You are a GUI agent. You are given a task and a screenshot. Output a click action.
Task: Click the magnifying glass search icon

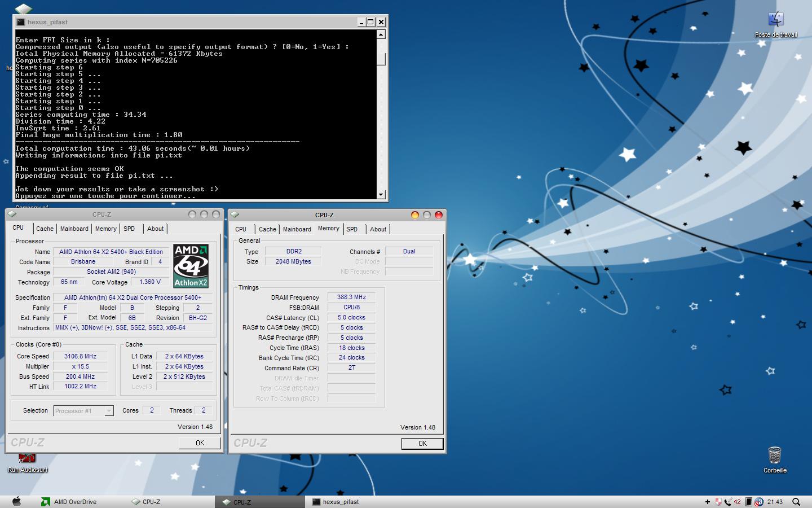click(796, 502)
